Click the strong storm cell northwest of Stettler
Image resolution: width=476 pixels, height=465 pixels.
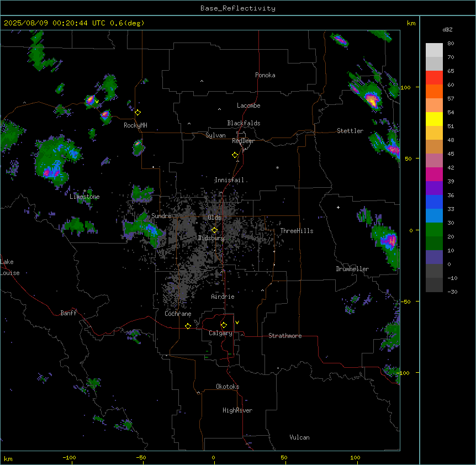pyautogui.click(x=372, y=99)
